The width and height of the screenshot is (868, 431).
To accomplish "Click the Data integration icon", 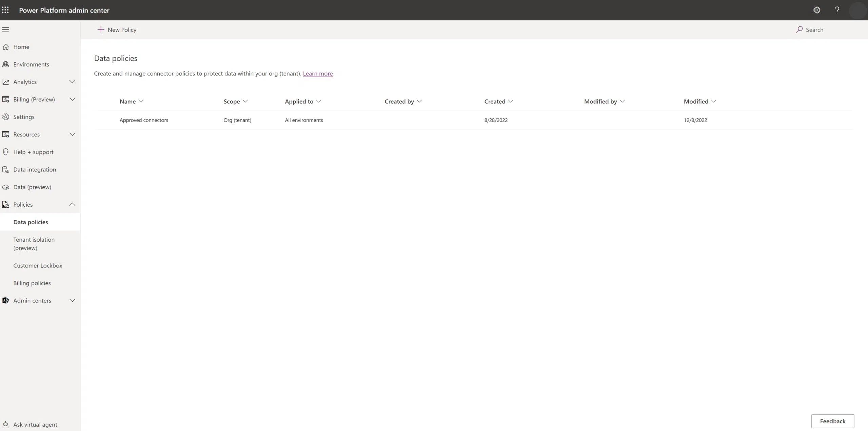I will click(5, 169).
